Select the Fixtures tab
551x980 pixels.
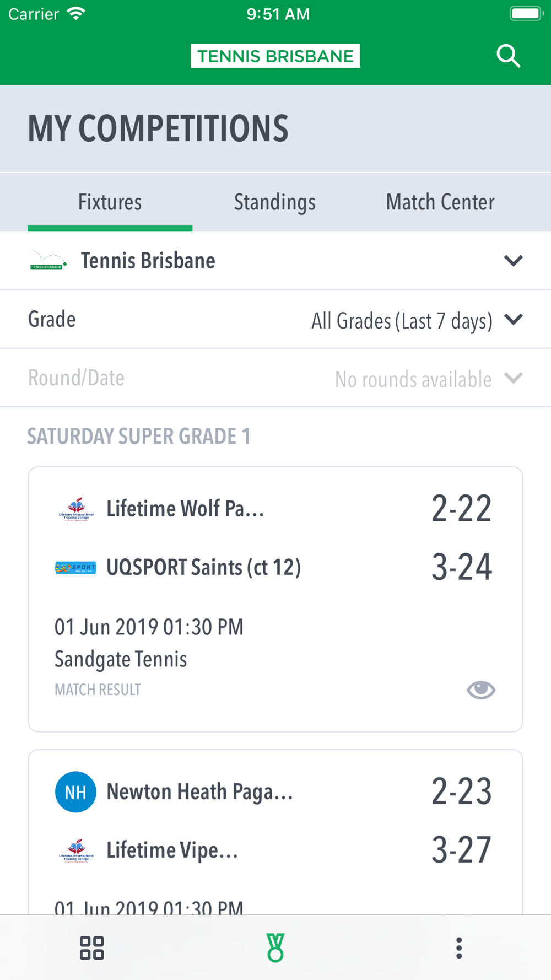[110, 202]
